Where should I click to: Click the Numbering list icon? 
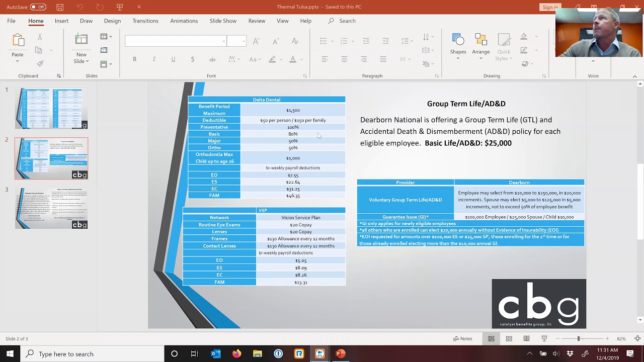click(x=344, y=41)
